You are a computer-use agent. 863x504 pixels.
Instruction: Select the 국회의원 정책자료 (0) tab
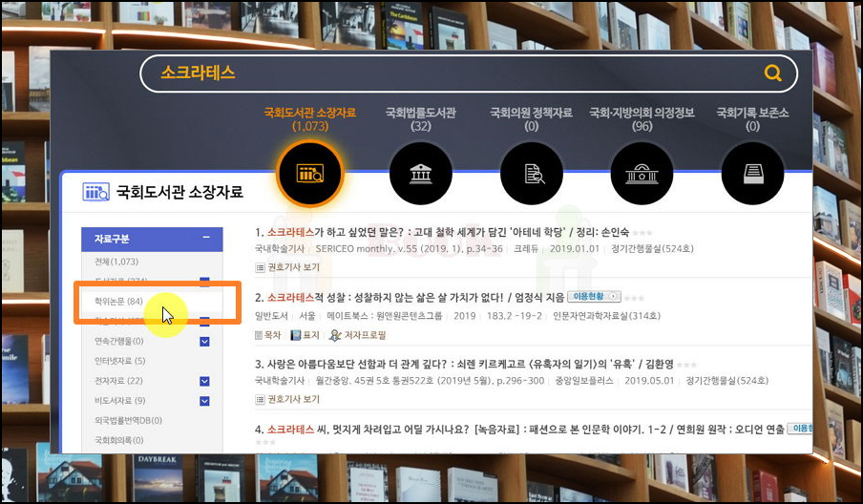(x=531, y=119)
